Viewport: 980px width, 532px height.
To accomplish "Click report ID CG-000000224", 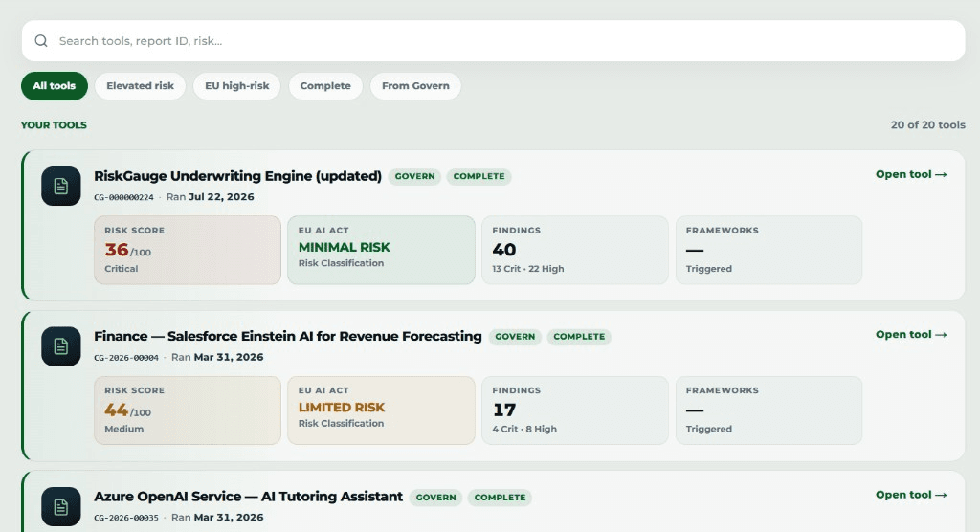I will point(123,197).
